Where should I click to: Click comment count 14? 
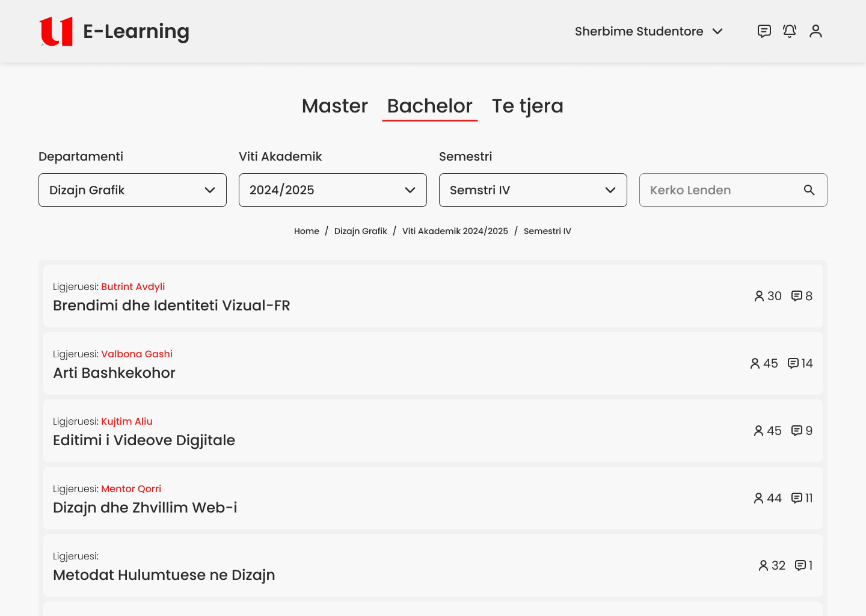click(x=807, y=363)
